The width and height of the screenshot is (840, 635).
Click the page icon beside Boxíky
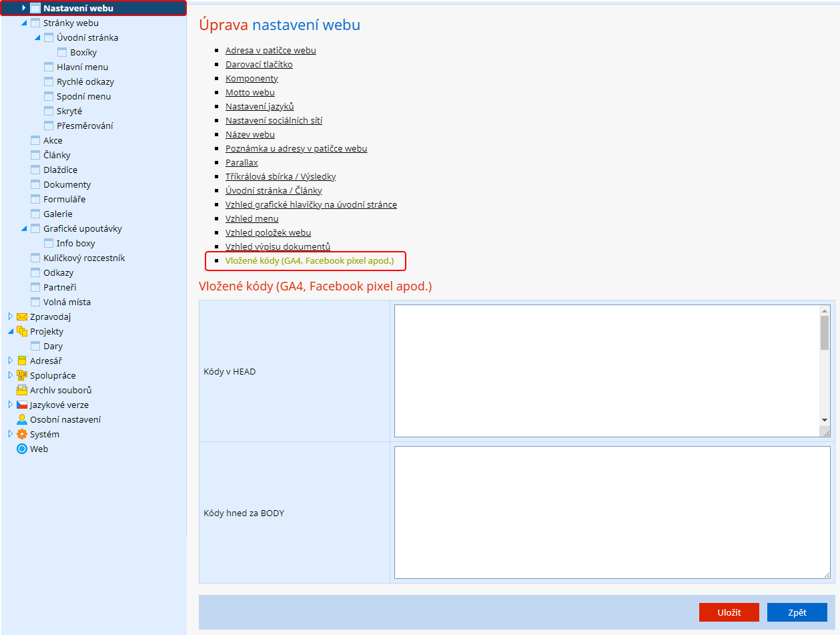point(62,52)
